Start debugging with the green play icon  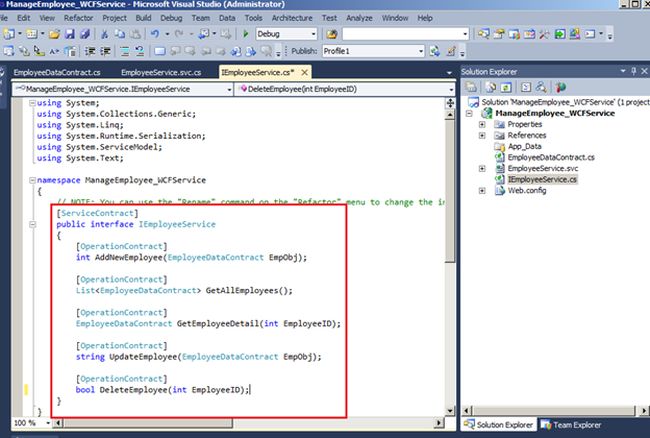pyautogui.click(x=245, y=34)
